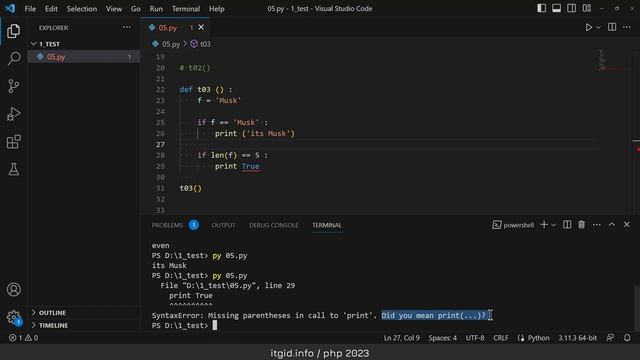
Task: Run the Python file with play button
Action: (589, 27)
